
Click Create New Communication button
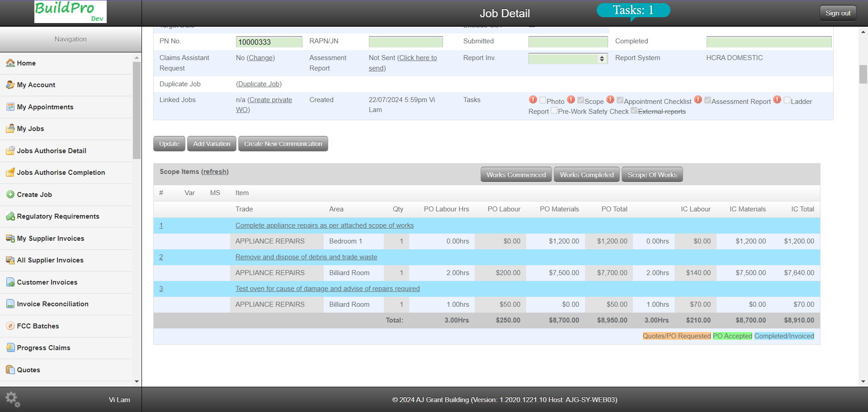point(283,144)
